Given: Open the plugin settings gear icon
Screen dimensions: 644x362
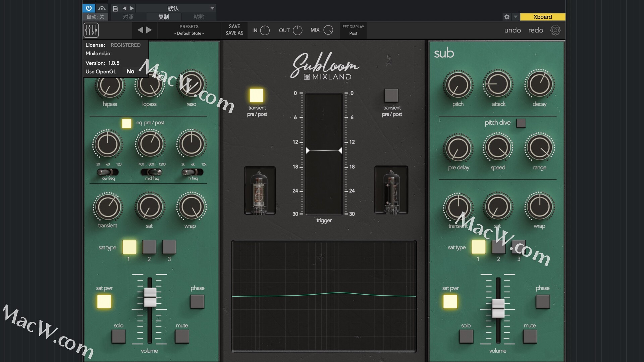Looking at the screenshot, I should [x=555, y=30].
